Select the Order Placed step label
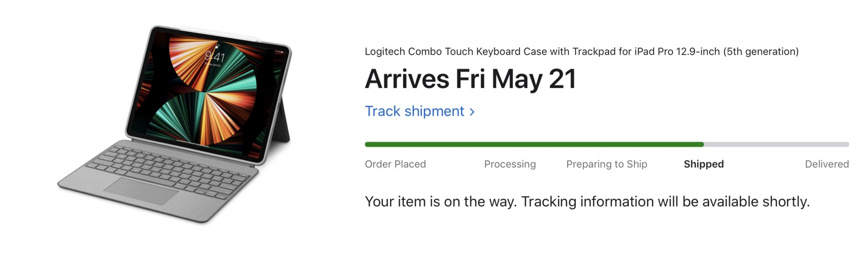This screenshot has width=868, height=253. [395, 164]
